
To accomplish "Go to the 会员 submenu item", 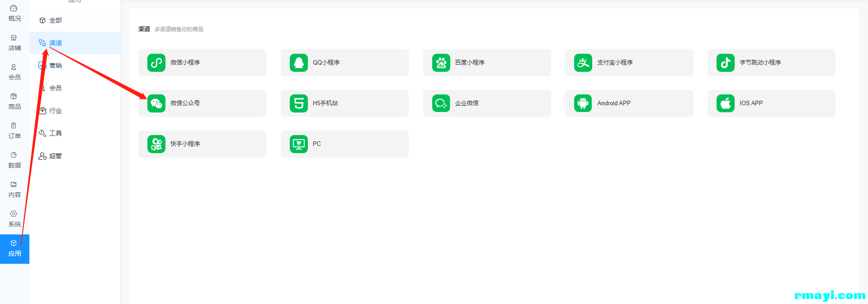I will coord(75,88).
